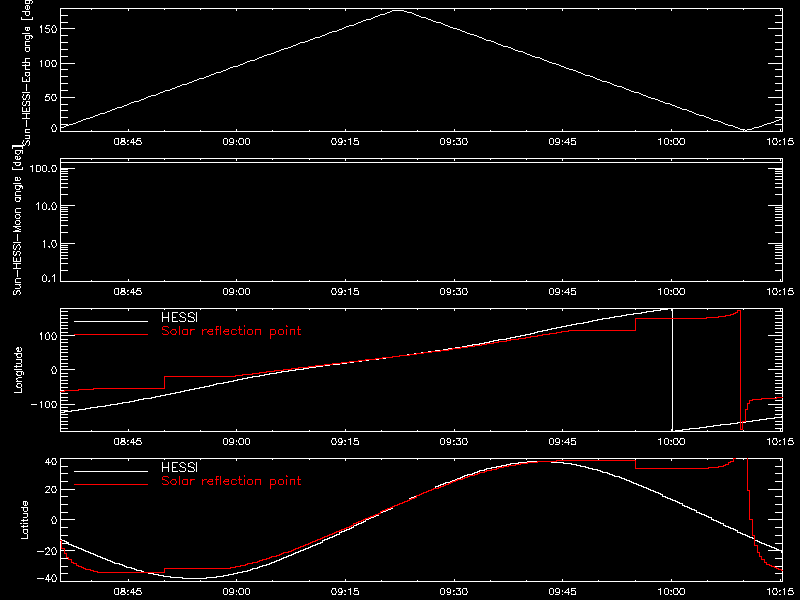Click the 100 tick label on Longitude plot
Viewport: 800px width, 600px height.
47,335
